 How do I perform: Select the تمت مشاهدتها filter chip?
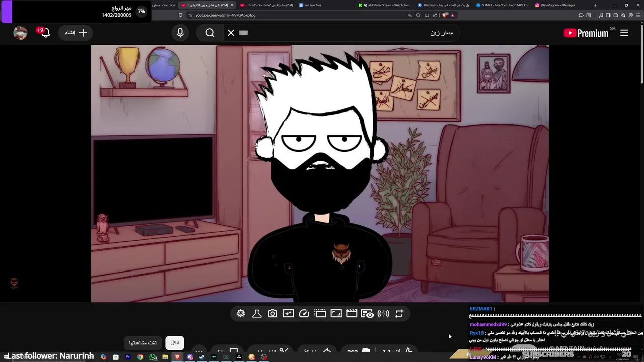(143, 343)
